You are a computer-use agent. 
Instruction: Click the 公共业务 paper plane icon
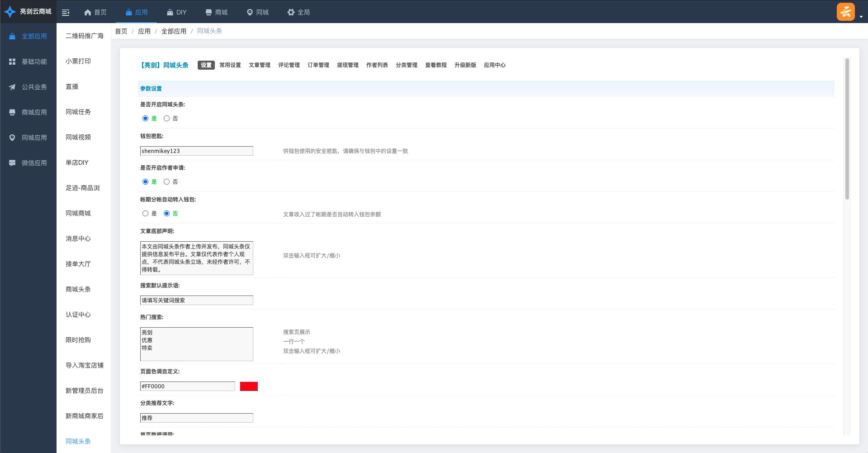coord(12,87)
